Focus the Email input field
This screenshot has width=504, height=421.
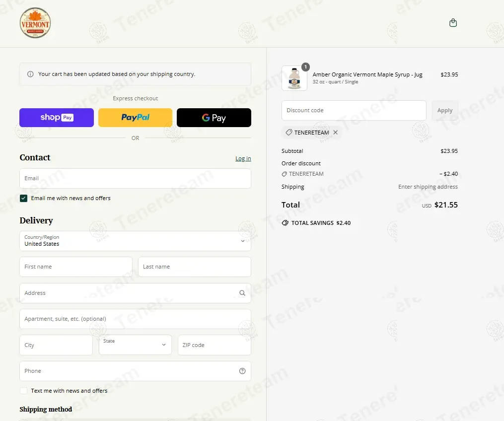coord(136,179)
